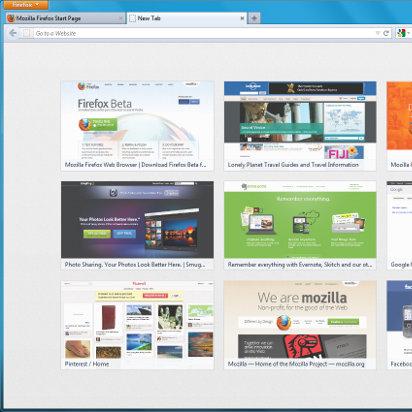The image size is (412, 412).
Task: Open the Google search engine selector
Action: [403, 33]
